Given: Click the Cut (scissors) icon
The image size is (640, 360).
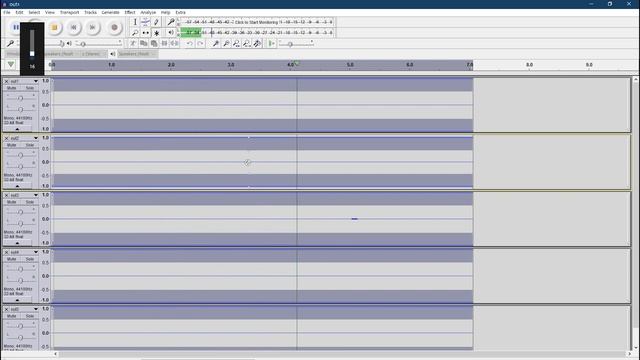Looking at the screenshot, I should pyautogui.click(x=133, y=43).
